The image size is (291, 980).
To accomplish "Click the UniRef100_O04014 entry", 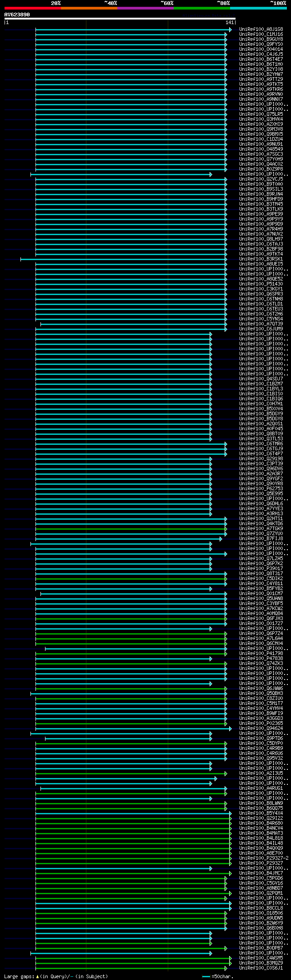I will [261, 49].
